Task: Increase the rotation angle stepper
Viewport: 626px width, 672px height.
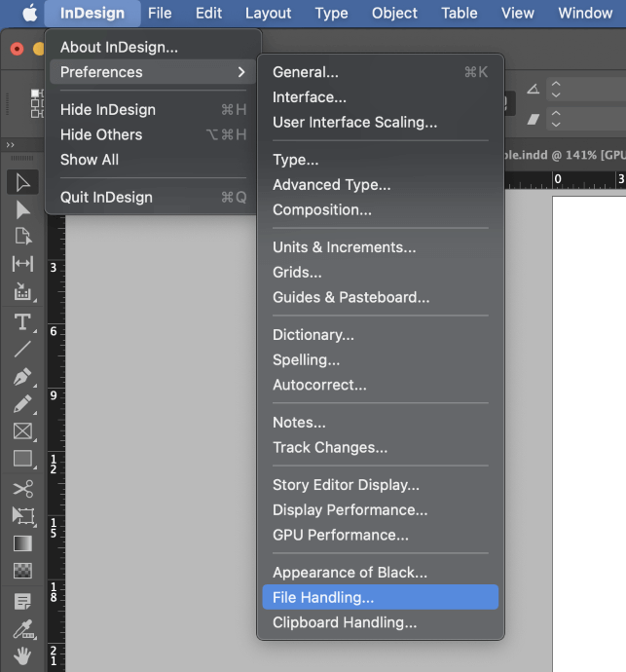Action: (x=556, y=84)
